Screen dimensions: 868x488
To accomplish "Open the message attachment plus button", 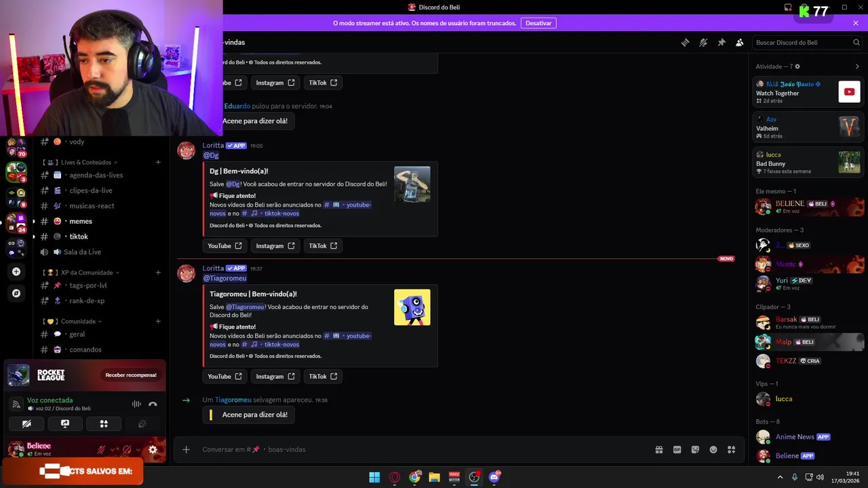I will coord(186,449).
